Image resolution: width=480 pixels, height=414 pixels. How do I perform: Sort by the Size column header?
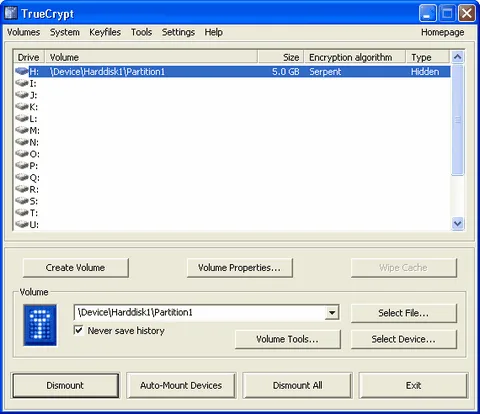(281, 57)
